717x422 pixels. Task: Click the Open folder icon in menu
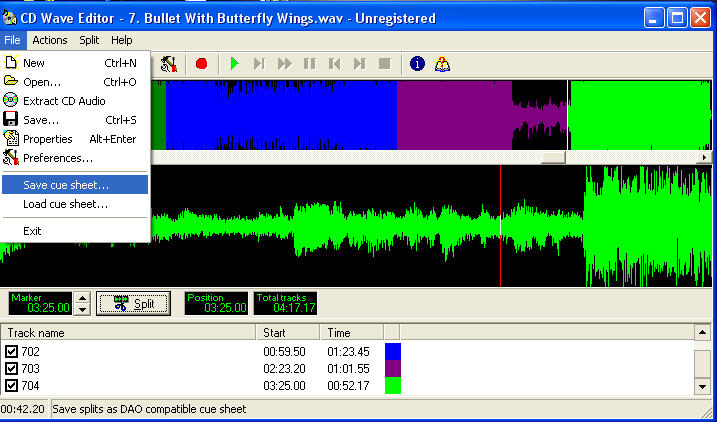[x=11, y=81]
